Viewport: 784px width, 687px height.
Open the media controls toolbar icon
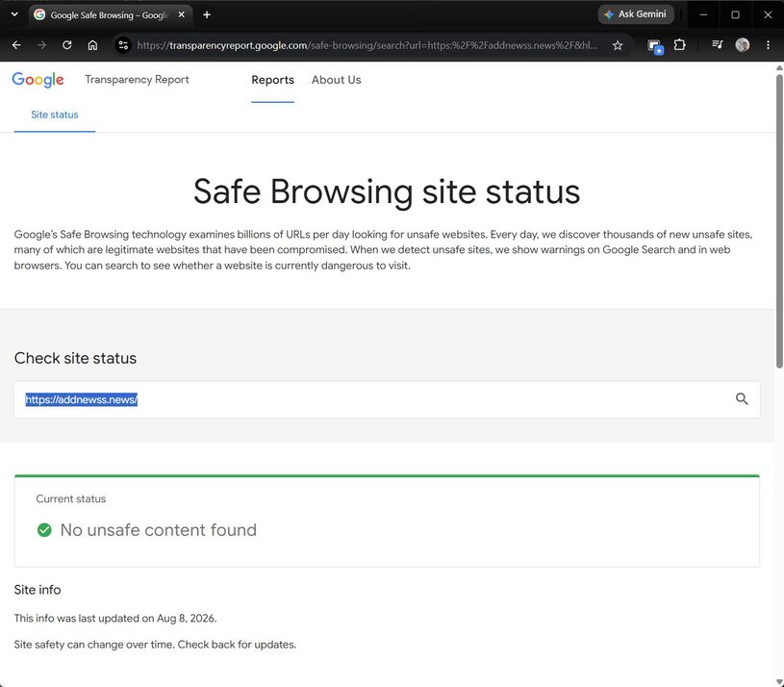717,45
